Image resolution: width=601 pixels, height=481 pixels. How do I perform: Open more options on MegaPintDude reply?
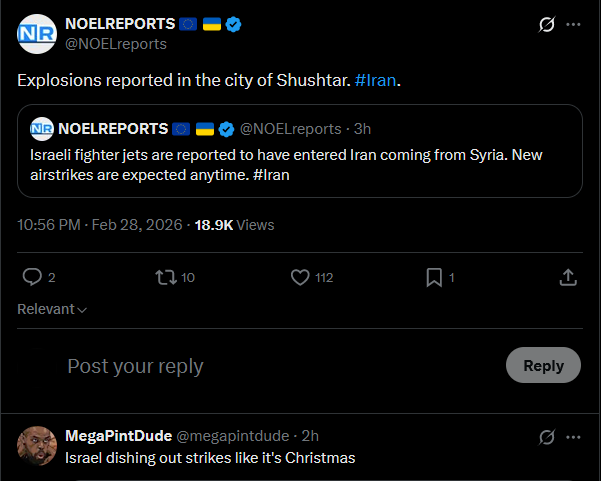pos(573,437)
